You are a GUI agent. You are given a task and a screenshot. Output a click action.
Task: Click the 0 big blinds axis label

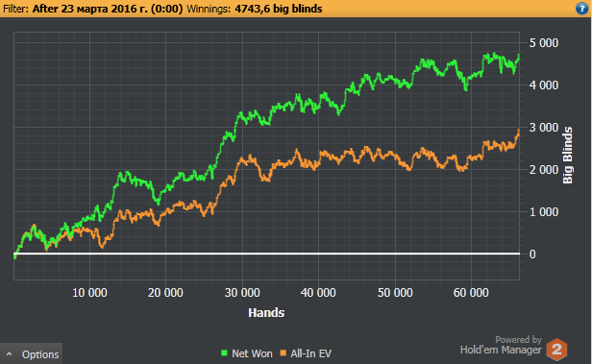532,255
